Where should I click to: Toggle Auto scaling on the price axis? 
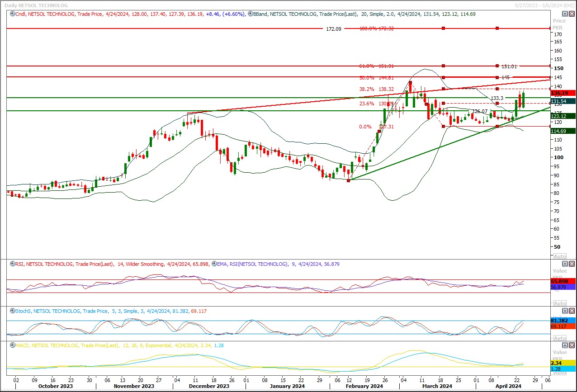pyautogui.click(x=560, y=256)
